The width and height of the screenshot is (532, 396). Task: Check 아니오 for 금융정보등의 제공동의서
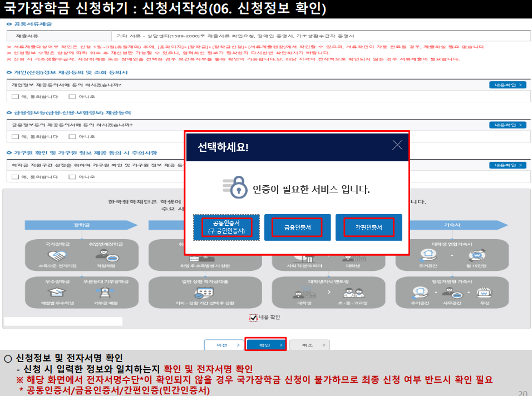coord(72,137)
